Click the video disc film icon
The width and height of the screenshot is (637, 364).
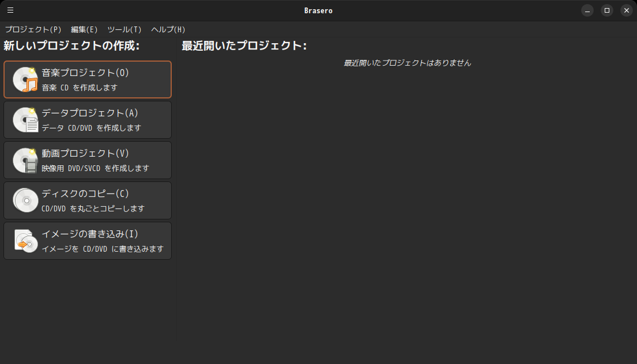[x=25, y=160]
